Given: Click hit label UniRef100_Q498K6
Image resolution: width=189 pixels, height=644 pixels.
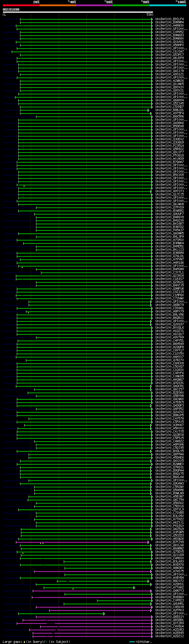Looking at the screenshot, I should pyautogui.click(x=170, y=123).
